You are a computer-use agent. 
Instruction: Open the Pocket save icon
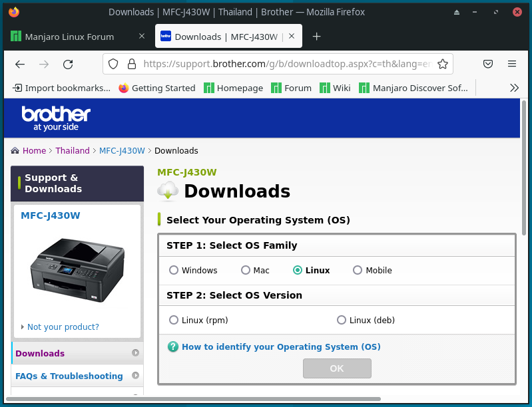488,64
